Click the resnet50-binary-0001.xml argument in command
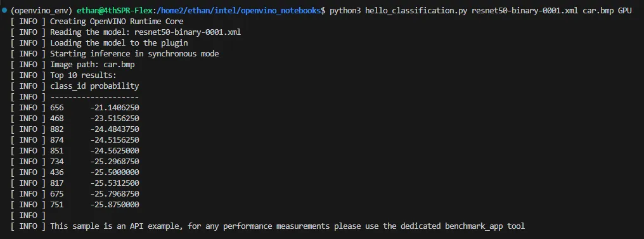 (525, 11)
